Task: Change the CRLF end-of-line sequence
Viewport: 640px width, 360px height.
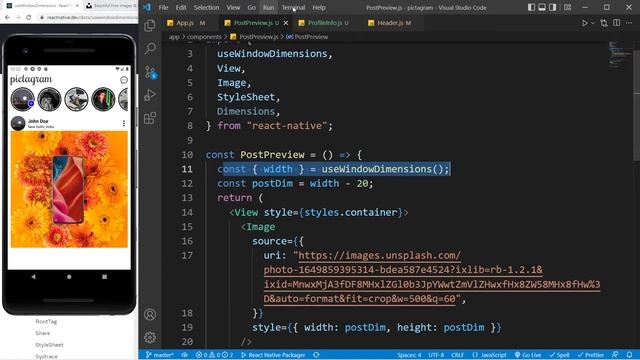Action: coord(457,355)
